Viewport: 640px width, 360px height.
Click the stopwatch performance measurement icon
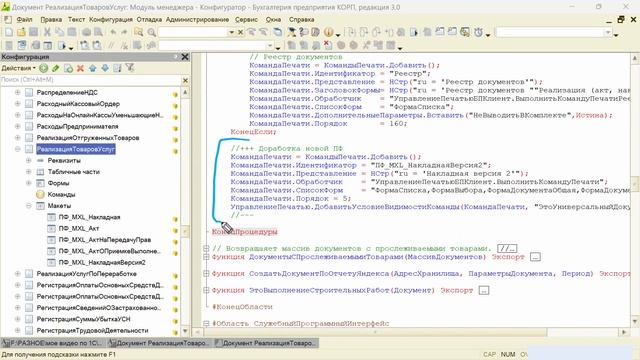tap(478, 32)
